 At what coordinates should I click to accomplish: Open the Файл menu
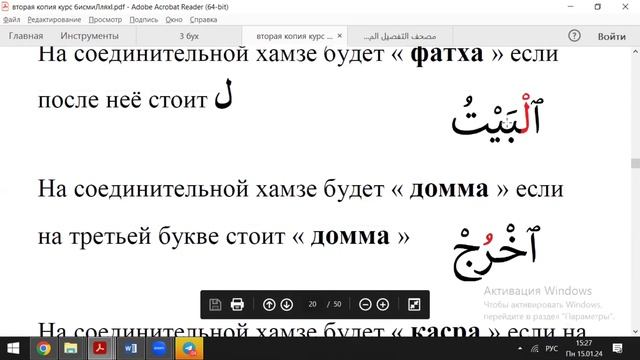click(11, 20)
